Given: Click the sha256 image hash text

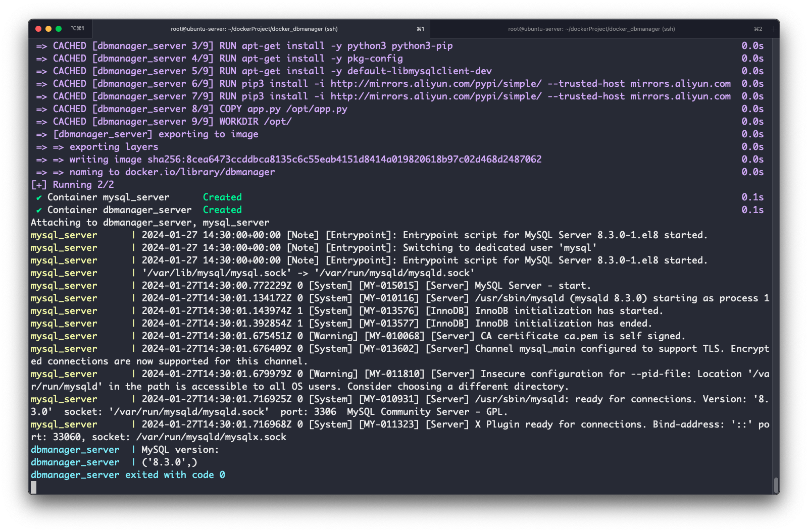Looking at the screenshot, I should (344, 159).
